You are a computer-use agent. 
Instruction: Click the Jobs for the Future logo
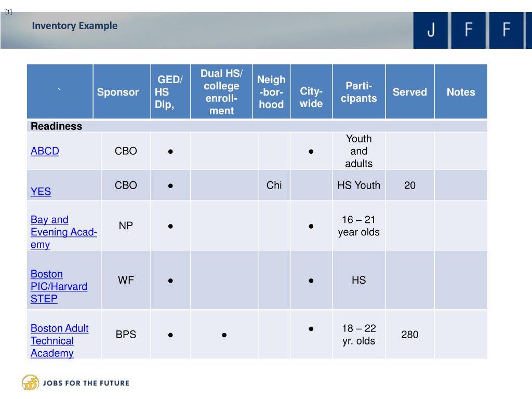click(x=76, y=383)
